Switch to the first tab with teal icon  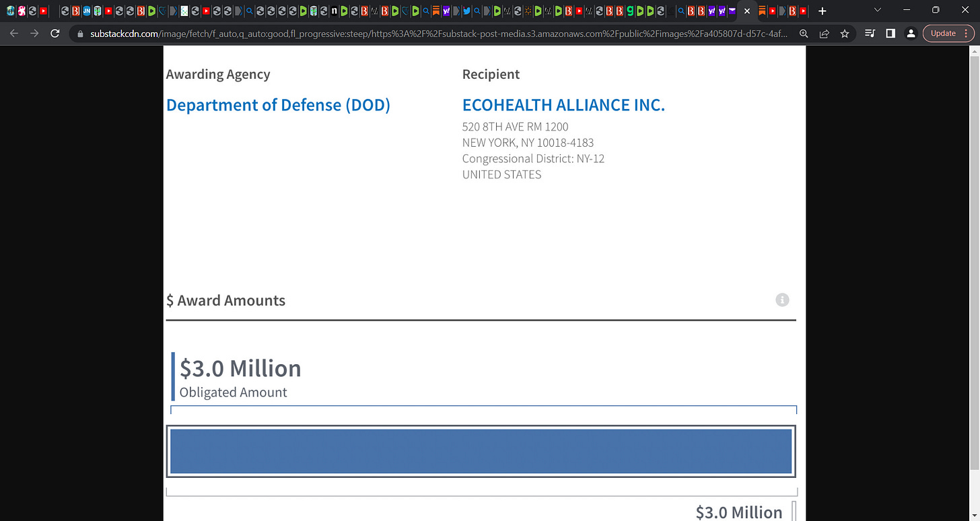11,11
